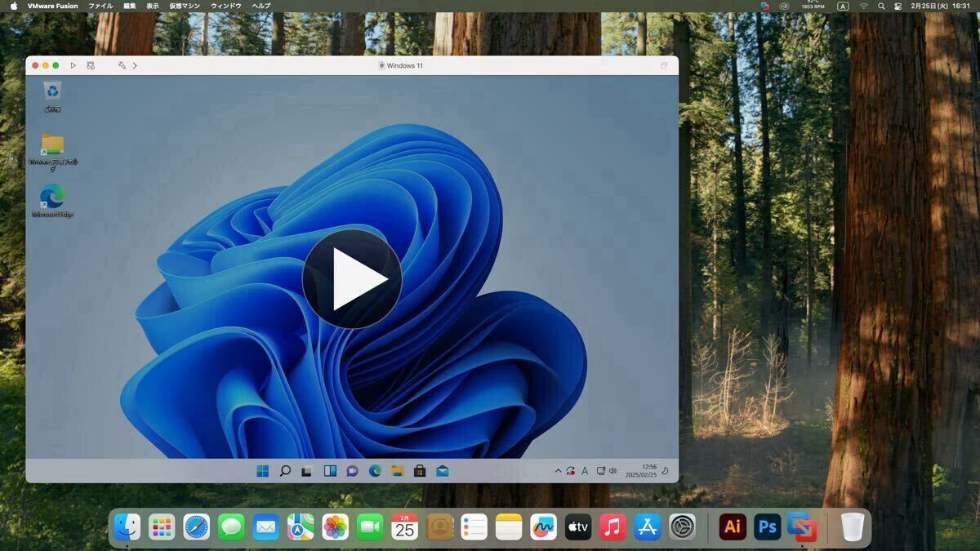This screenshot has width=980, height=551.
Task: Open Windows taskbar Search
Action: tap(285, 471)
